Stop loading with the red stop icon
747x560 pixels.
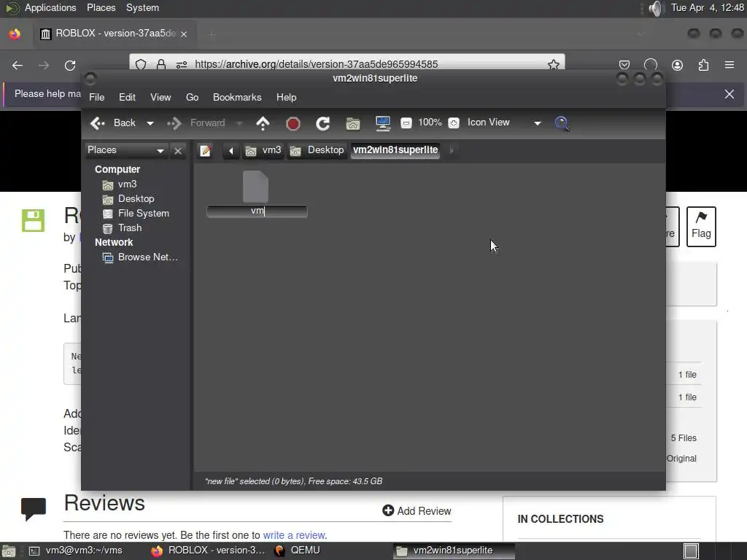293,124
